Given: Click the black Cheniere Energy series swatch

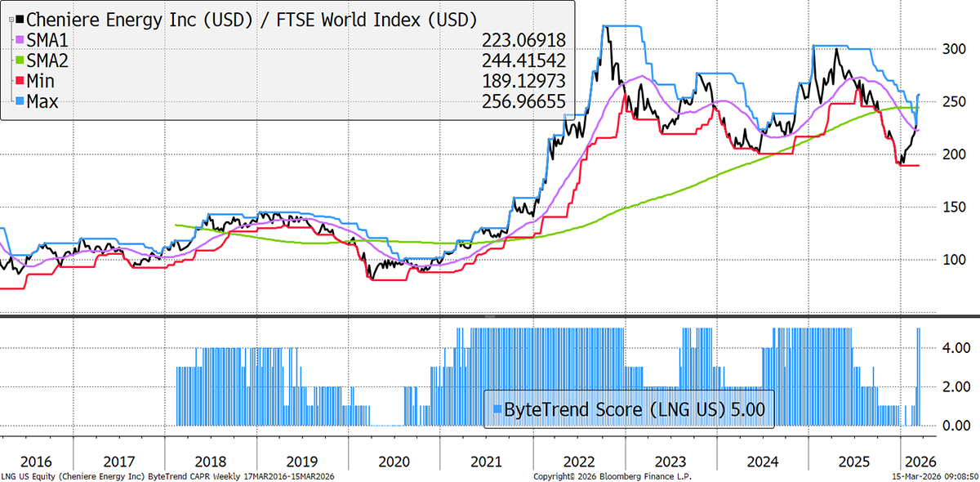Looking at the screenshot, I should [20, 18].
